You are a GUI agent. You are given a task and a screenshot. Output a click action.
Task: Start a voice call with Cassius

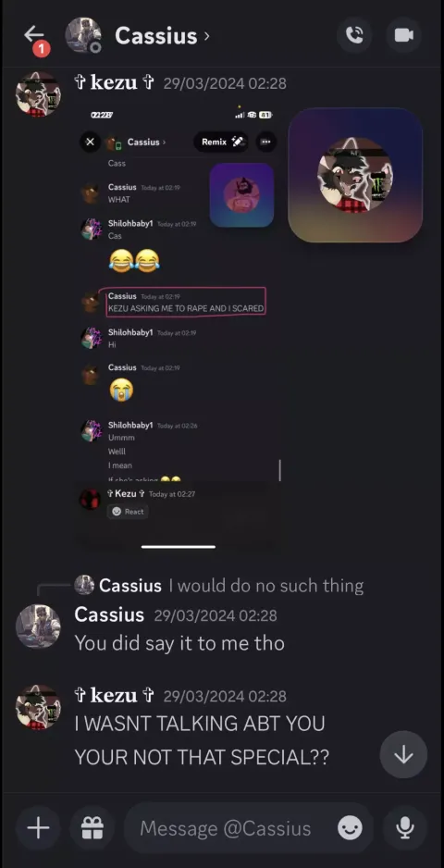(354, 35)
